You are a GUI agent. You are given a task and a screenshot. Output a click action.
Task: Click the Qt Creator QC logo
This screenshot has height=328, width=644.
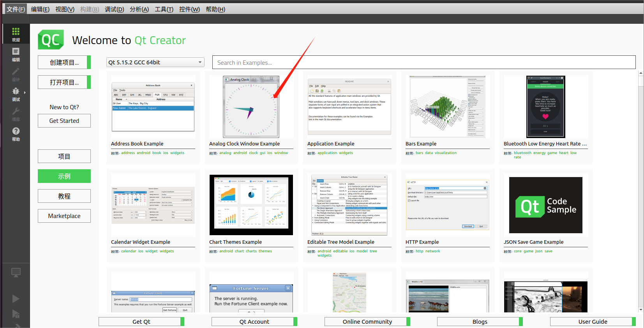pyautogui.click(x=51, y=40)
